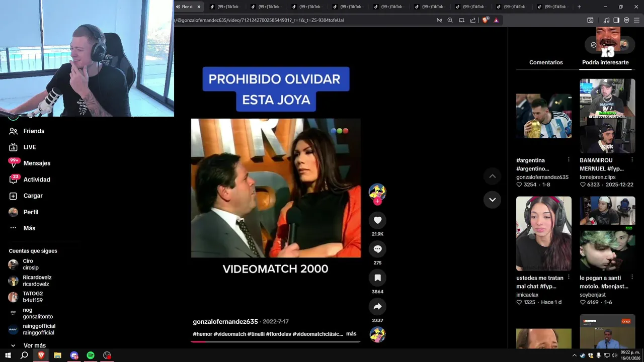
Task: Share the video using the arrow icon
Action: click(377, 306)
